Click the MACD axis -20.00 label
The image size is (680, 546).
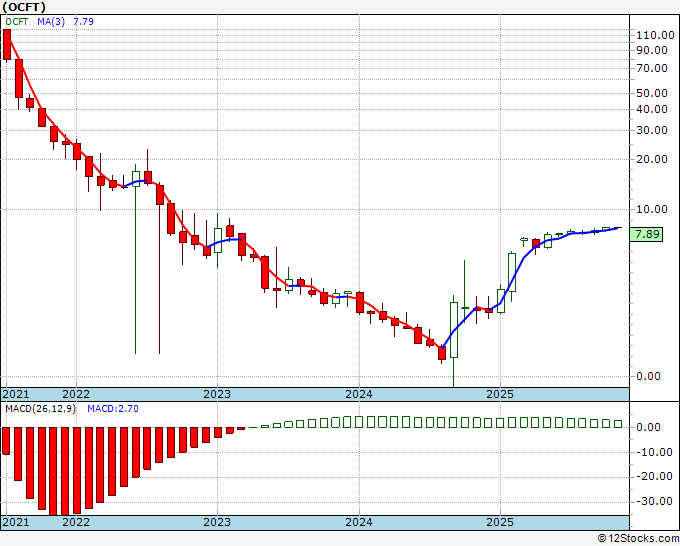tap(654, 477)
